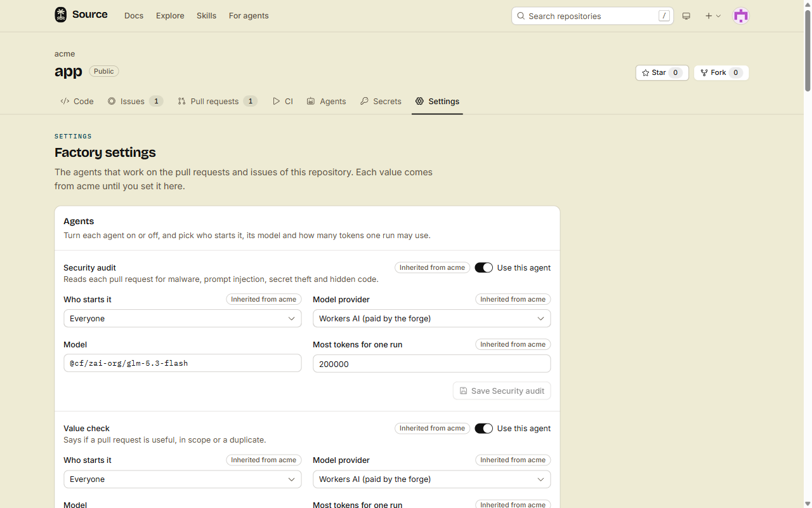Click the Public visibility badge
The width and height of the screenshot is (812, 508).
coord(104,71)
